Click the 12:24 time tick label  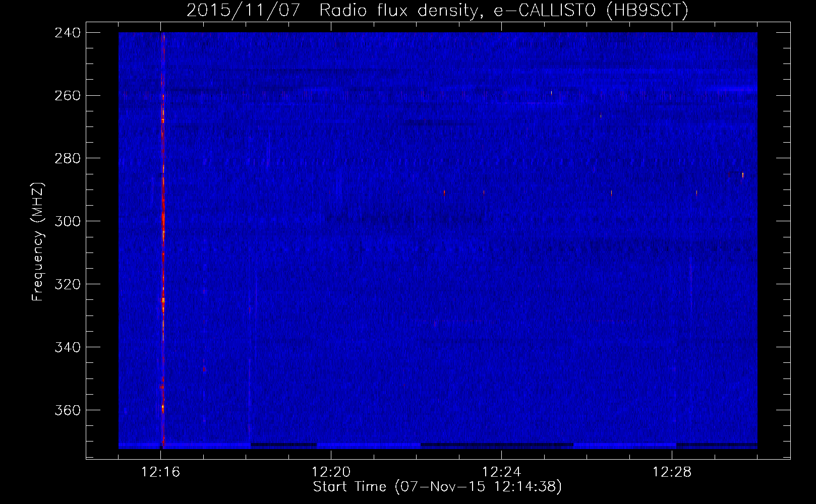(502, 472)
